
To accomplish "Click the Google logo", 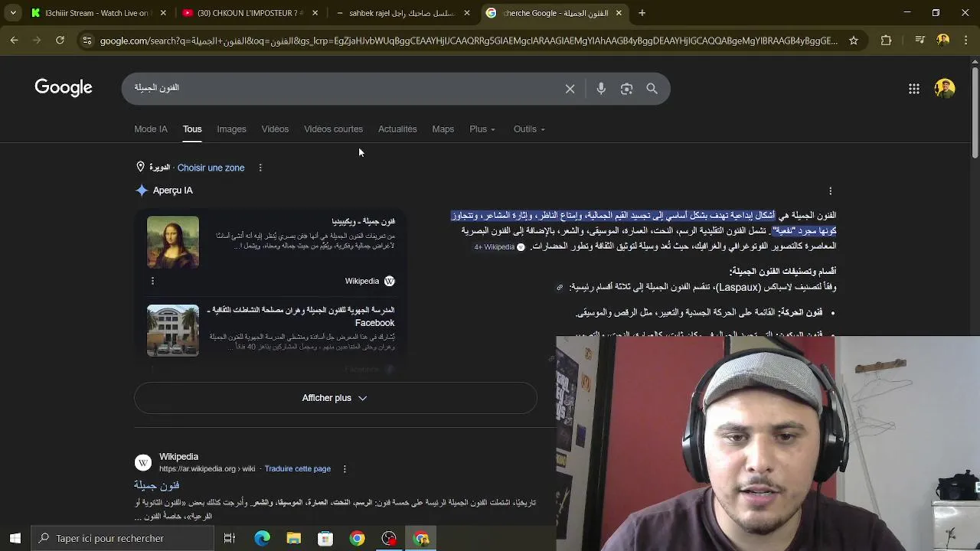I will click(x=64, y=87).
